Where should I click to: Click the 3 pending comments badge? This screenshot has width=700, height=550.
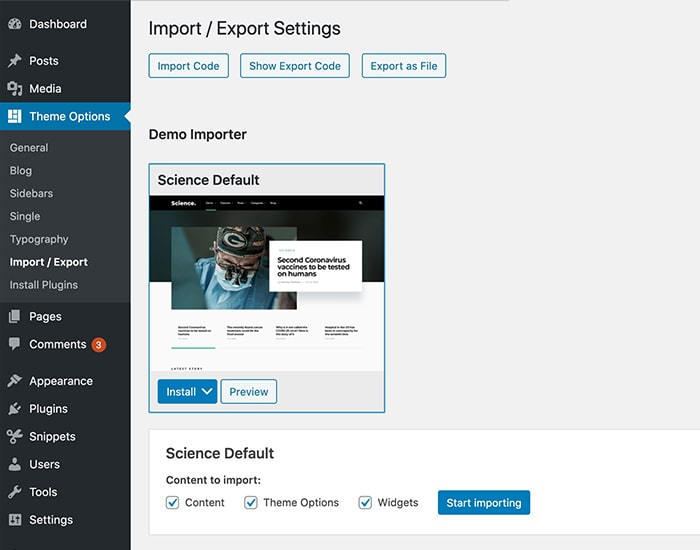coord(99,345)
